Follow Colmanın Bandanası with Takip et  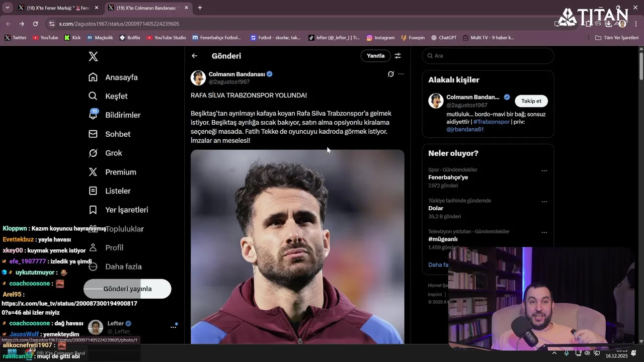(531, 101)
